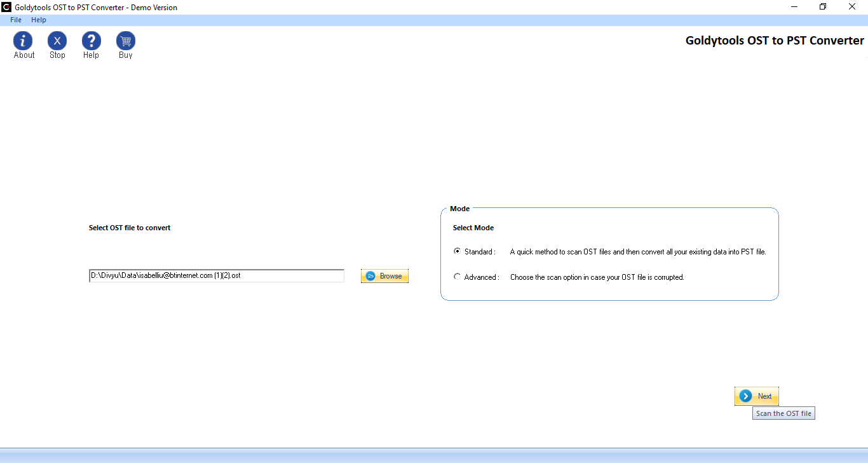The width and height of the screenshot is (868, 463).
Task: Click the Select OST file to convert label
Action: pos(129,227)
